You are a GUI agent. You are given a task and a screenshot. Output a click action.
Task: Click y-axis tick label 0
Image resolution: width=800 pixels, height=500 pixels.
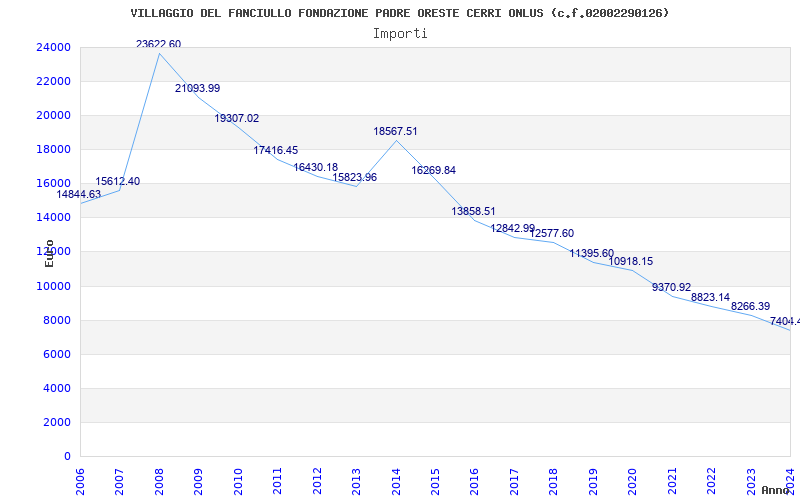click(x=67, y=457)
